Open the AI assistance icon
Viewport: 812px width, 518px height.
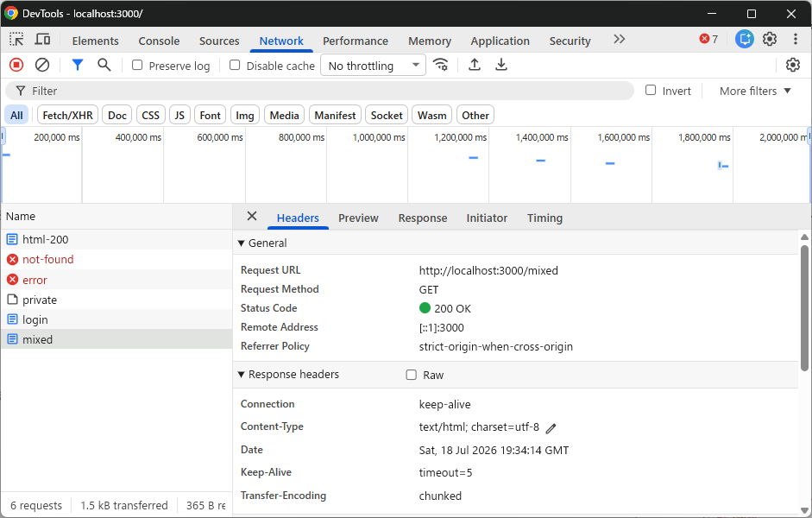[x=745, y=39]
